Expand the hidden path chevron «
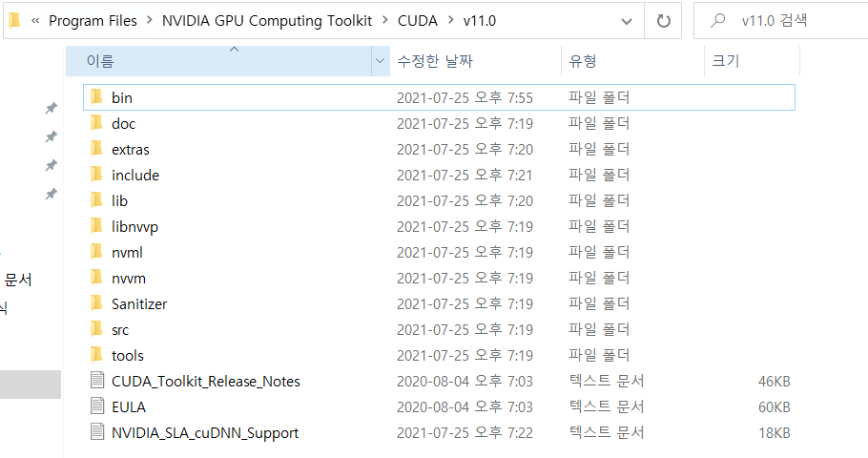868x458 pixels. [x=35, y=21]
